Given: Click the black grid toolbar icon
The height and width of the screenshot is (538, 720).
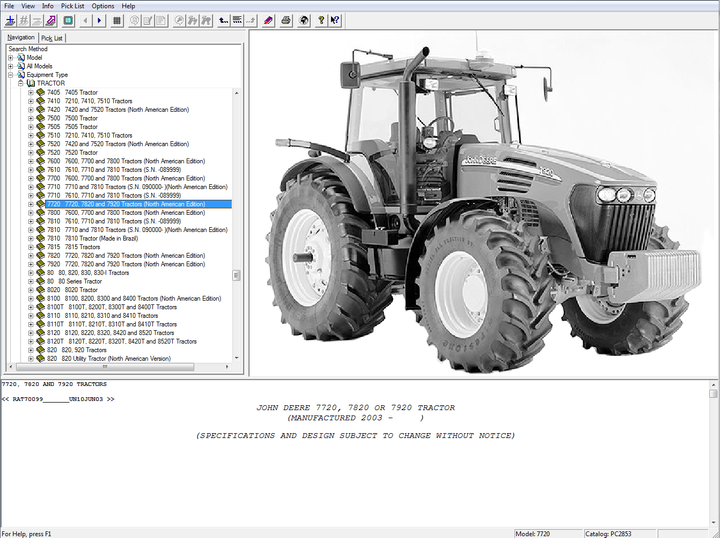Looking at the screenshot, I should (117, 20).
